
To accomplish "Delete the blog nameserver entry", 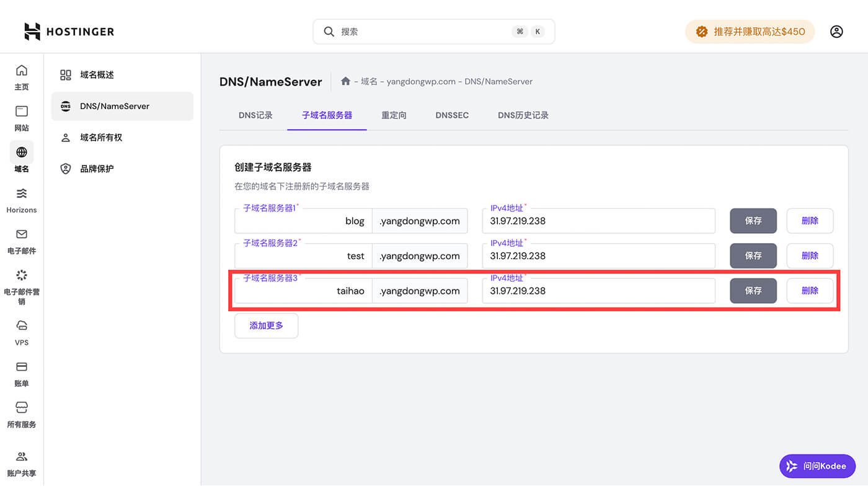I will pyautogui.click(x=810, y=221).
